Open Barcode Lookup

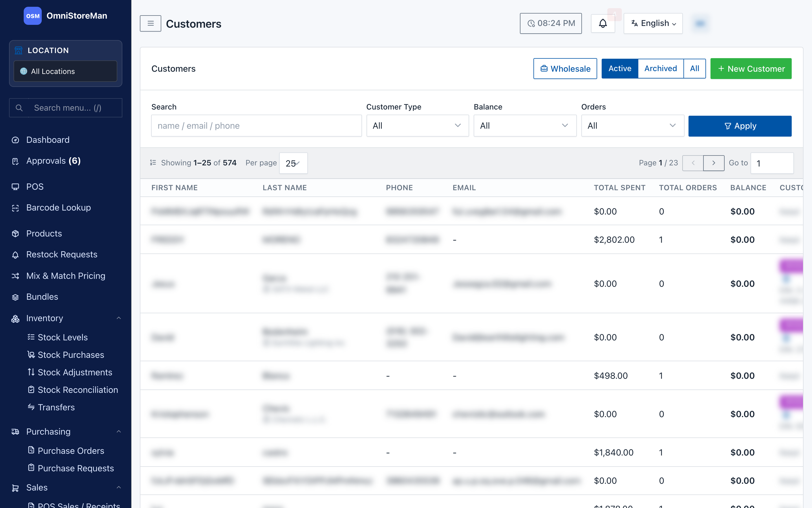coord(58,208)
